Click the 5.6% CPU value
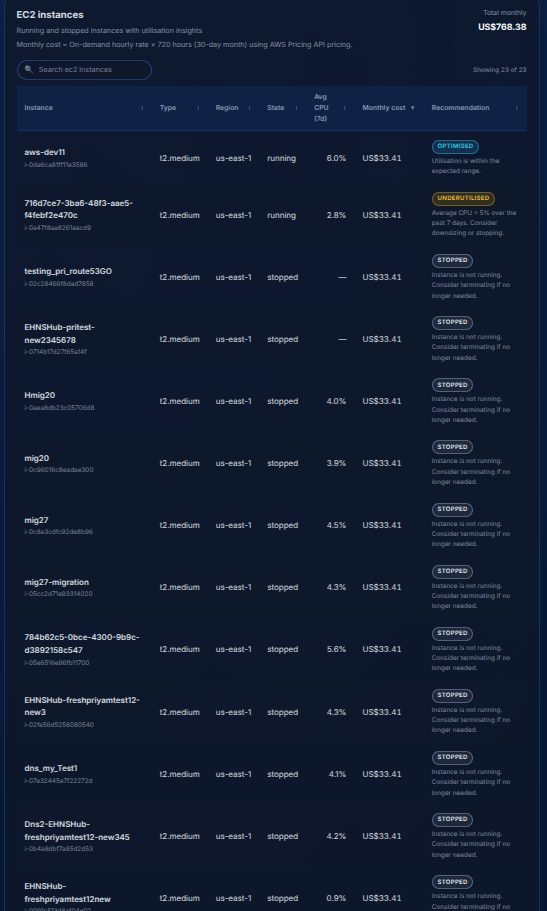 (336, 650)
